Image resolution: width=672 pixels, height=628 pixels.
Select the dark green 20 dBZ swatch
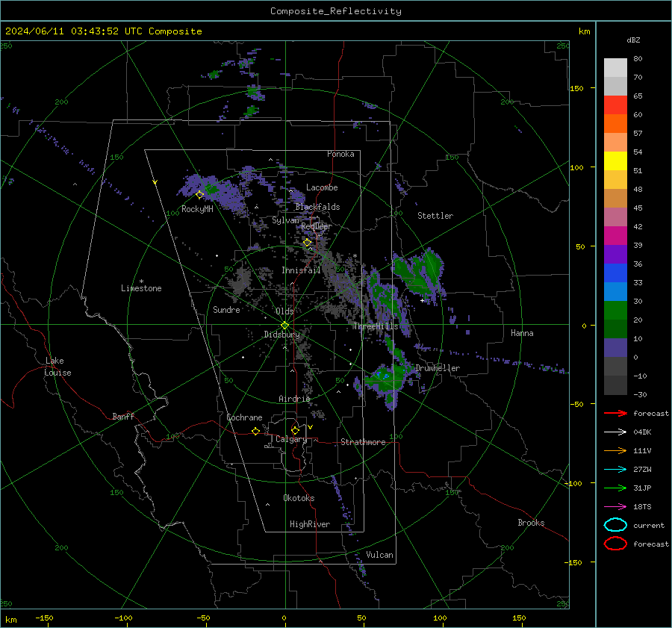click(615, 329)
